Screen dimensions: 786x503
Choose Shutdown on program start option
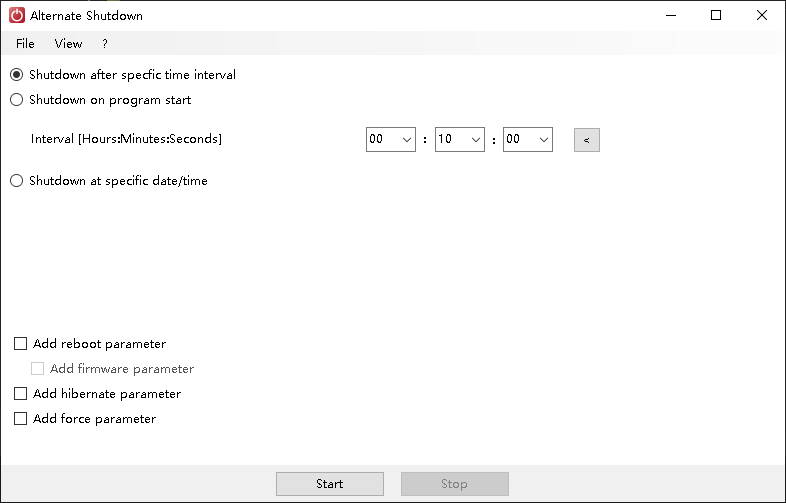(16, 100)
